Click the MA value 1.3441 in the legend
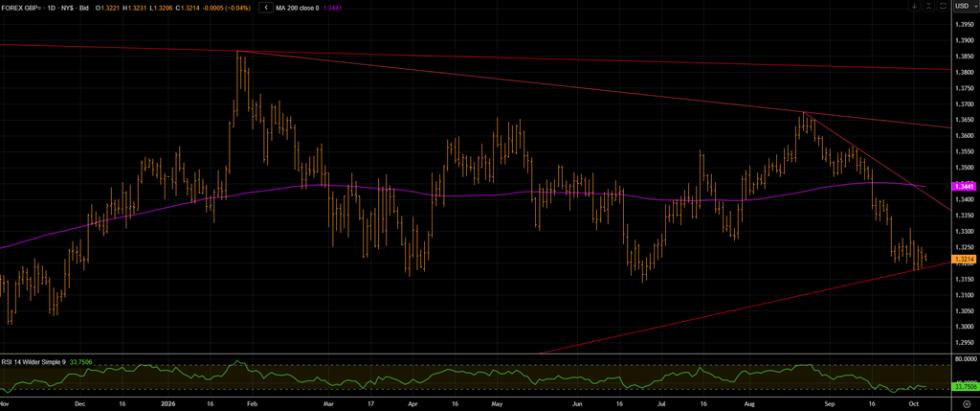Screen dimensions: 980x411 click(332, 7)
